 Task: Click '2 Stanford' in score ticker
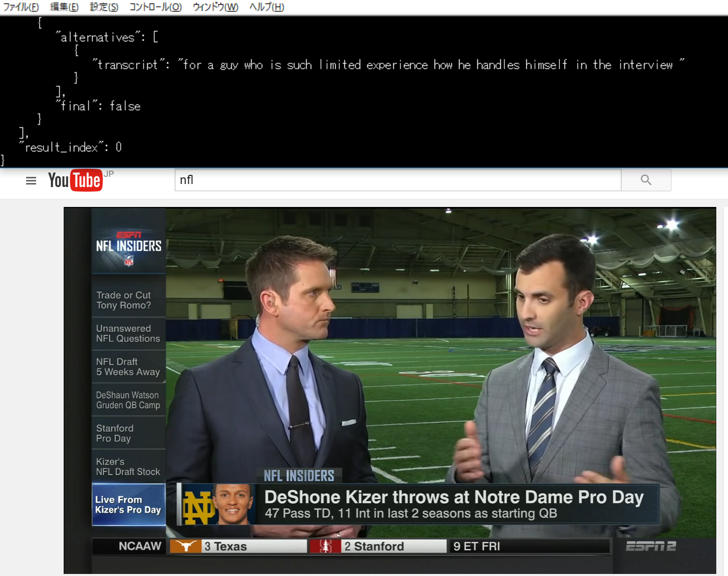click(374, 546)
